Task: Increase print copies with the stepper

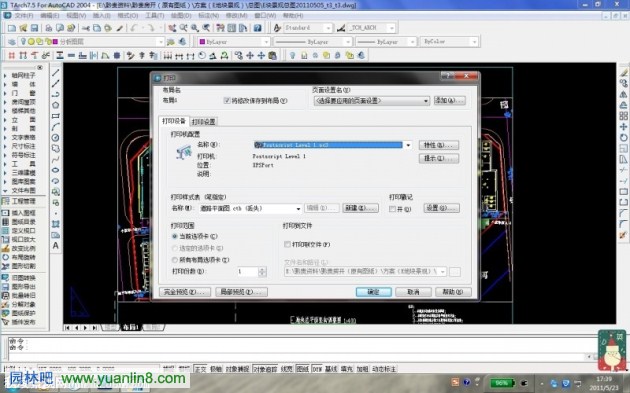Action: [x=262, y=270]
